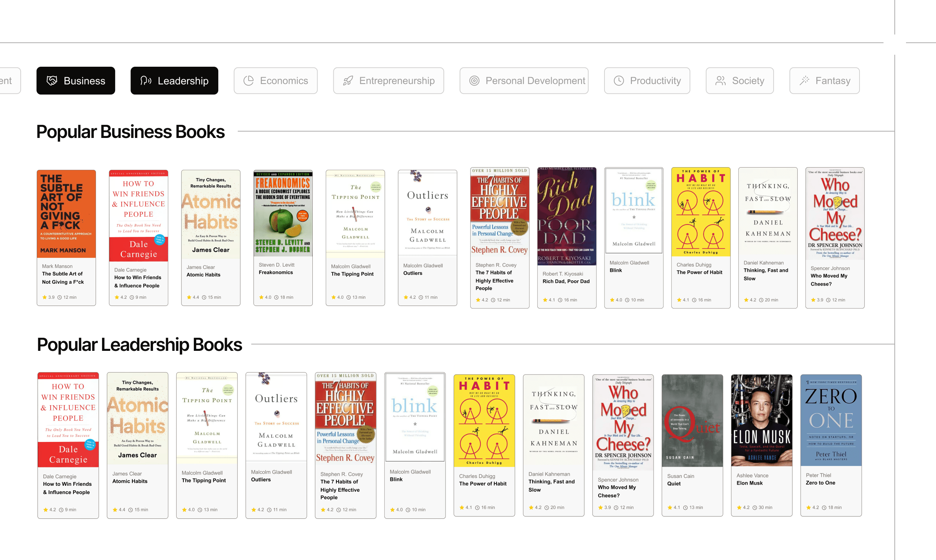
Task: Open Freakonomics title in Business books
Action: (276, 272)
